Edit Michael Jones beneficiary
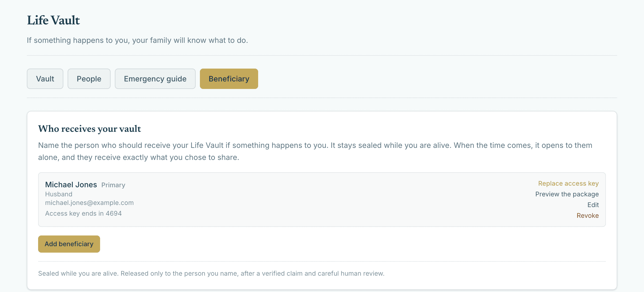The image size is (644, 292). (593, 205)
